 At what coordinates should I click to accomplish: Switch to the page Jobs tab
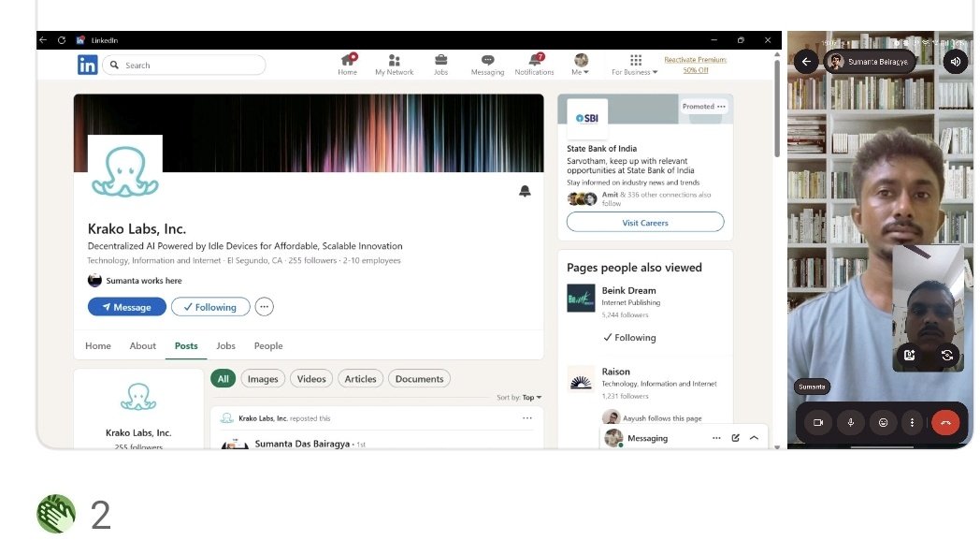(x=225, y=346)
